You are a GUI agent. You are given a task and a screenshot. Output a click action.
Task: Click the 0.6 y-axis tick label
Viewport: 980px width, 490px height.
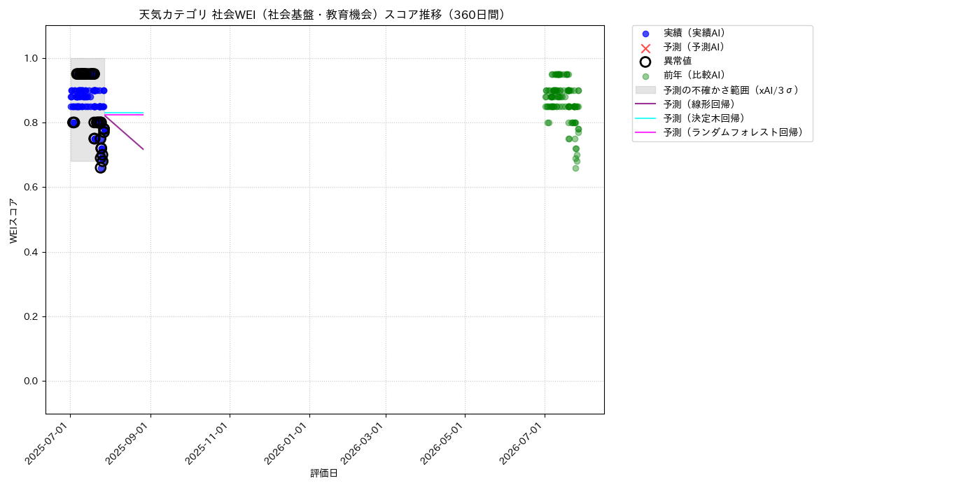29,188
